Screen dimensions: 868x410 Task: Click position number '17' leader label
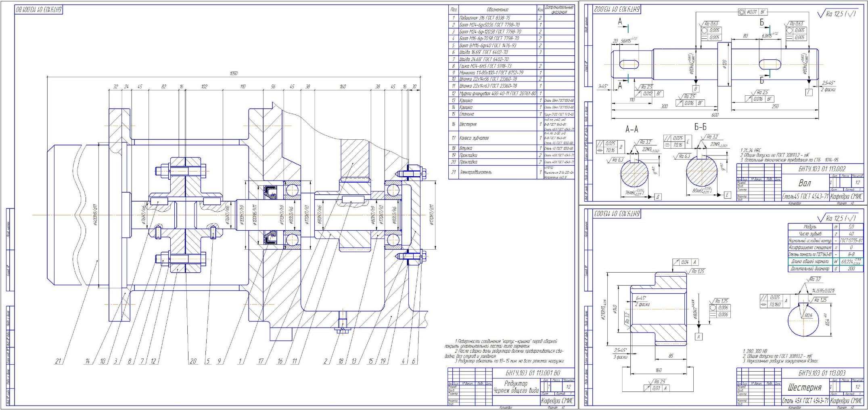pyautogui.click(x=261, y=361)
